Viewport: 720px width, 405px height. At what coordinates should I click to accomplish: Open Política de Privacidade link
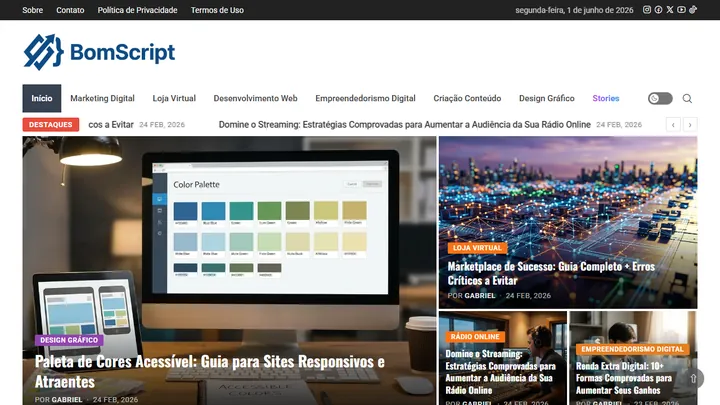click(x=137, y=10)
